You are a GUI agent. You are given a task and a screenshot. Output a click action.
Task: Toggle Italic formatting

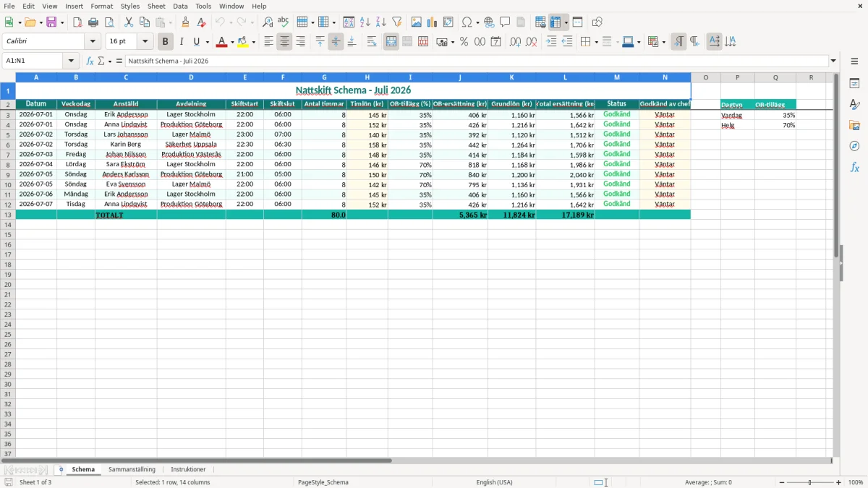pyautogui.click(x=182, y=42)
